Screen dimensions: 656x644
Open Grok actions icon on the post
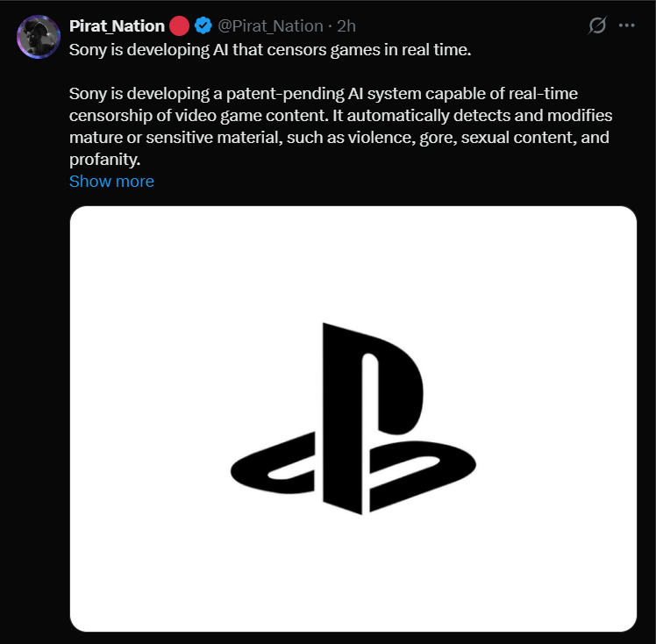point(597,25)
